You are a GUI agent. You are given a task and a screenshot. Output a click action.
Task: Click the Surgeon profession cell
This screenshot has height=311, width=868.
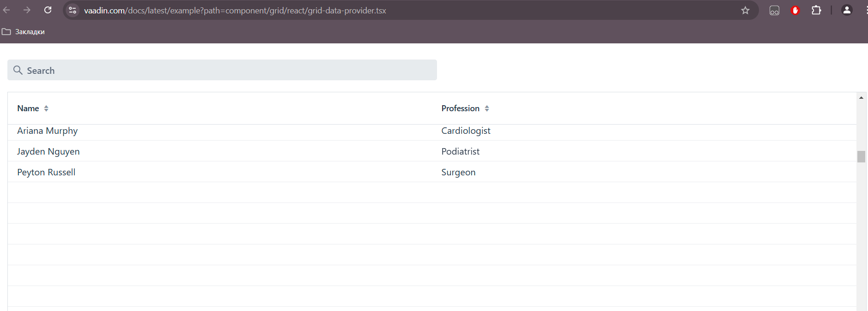pos(458,172)
